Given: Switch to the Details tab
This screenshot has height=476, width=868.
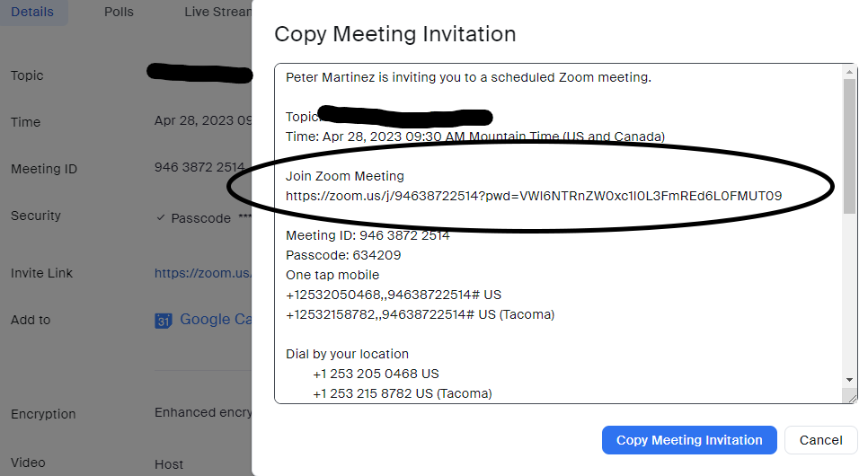Looking at the screenshot, I should 32,12.
